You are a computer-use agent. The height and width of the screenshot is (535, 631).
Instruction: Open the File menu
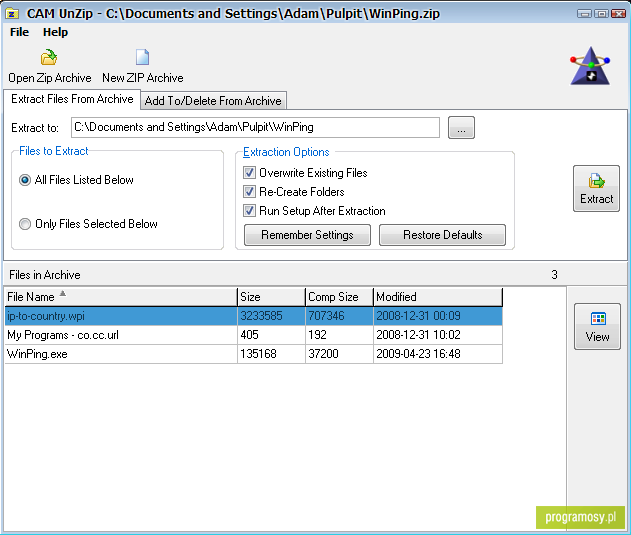click(19, 32)
